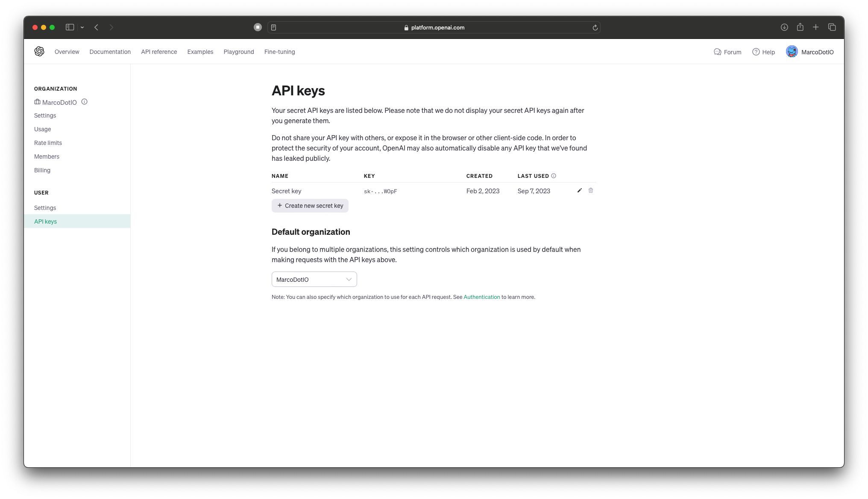Open Safari downloads icon
The image size is (868, 499).
784,27
